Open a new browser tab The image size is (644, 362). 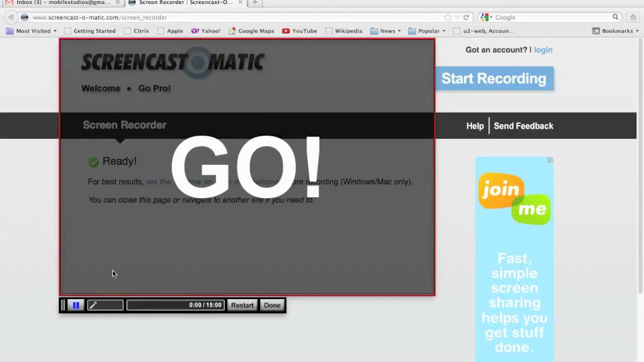(x=255, y=3)
